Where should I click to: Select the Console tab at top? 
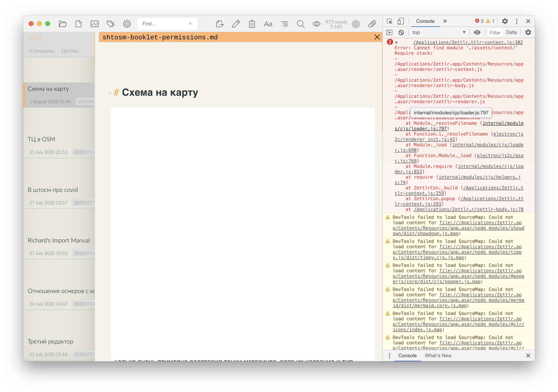click(x=425, y=21)
